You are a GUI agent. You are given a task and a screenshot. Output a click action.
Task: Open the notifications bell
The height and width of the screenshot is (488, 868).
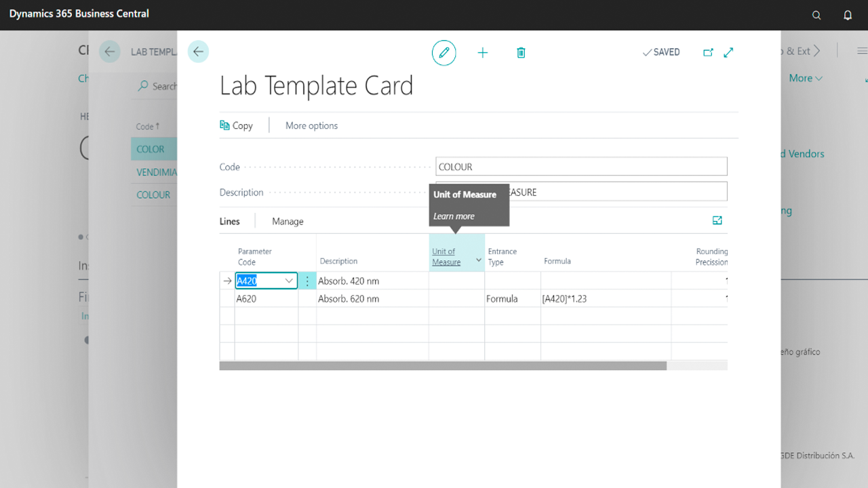point(848,15)
